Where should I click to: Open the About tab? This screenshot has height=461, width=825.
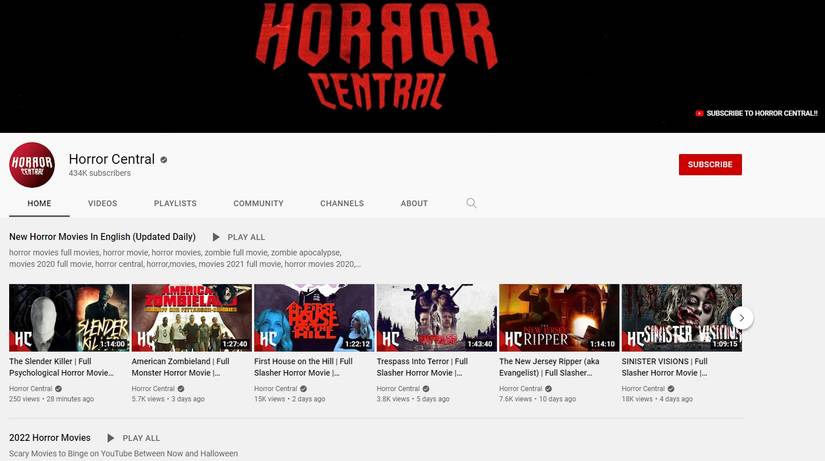[414, 203]
